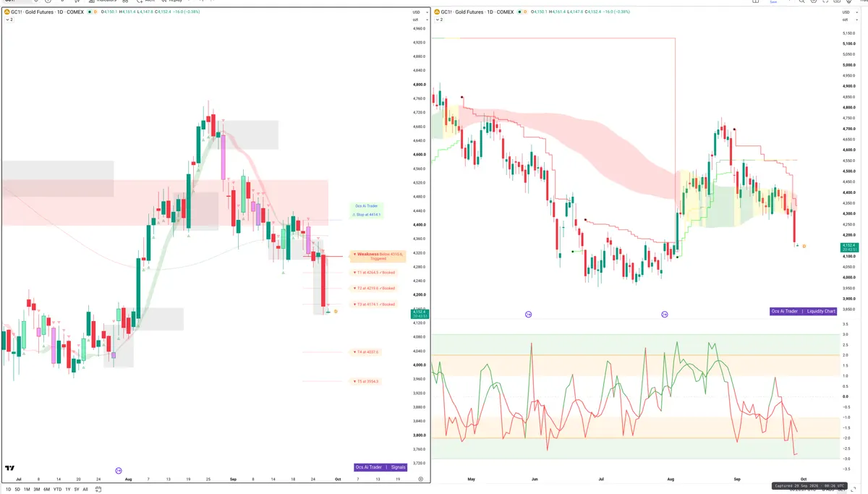Select the 1D range tab

point(8,490)
